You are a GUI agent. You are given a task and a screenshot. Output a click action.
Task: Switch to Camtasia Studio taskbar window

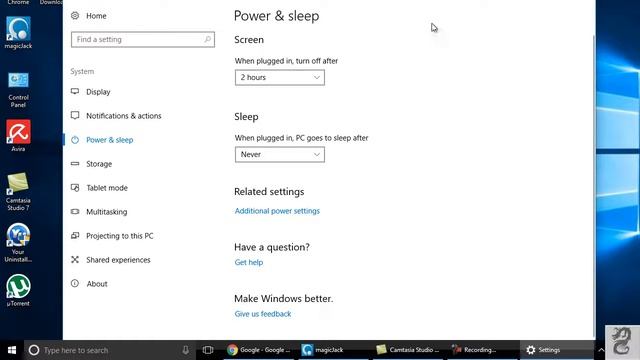pyautogui.click(x=409, y=350)
